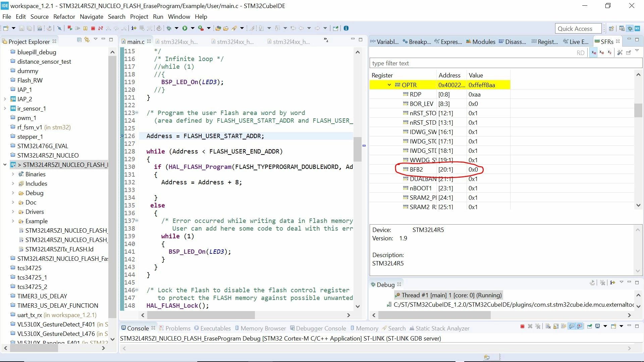Screen dimensions: 644x362
Task: Click Terminate and Relaunch toolbar icon
Action: point(70,28)
